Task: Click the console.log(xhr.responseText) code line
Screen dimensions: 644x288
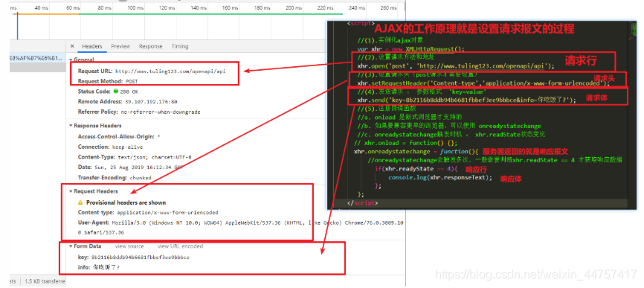Action: click(440, 177)
